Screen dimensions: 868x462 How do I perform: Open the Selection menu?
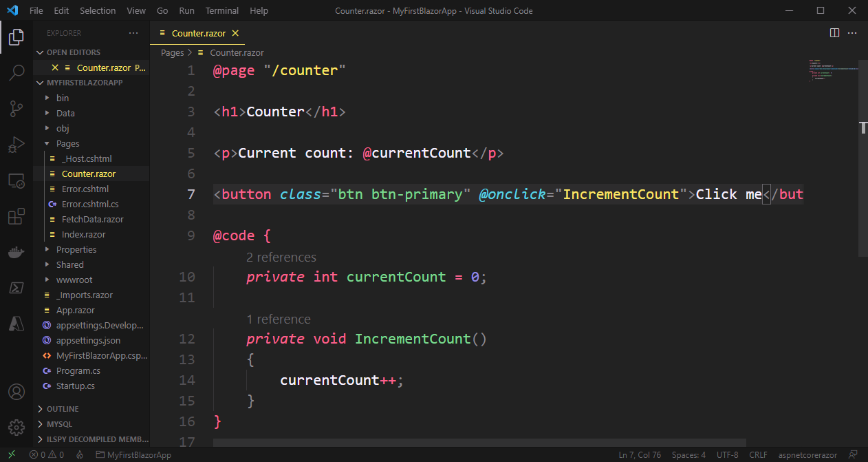(98, 11)
